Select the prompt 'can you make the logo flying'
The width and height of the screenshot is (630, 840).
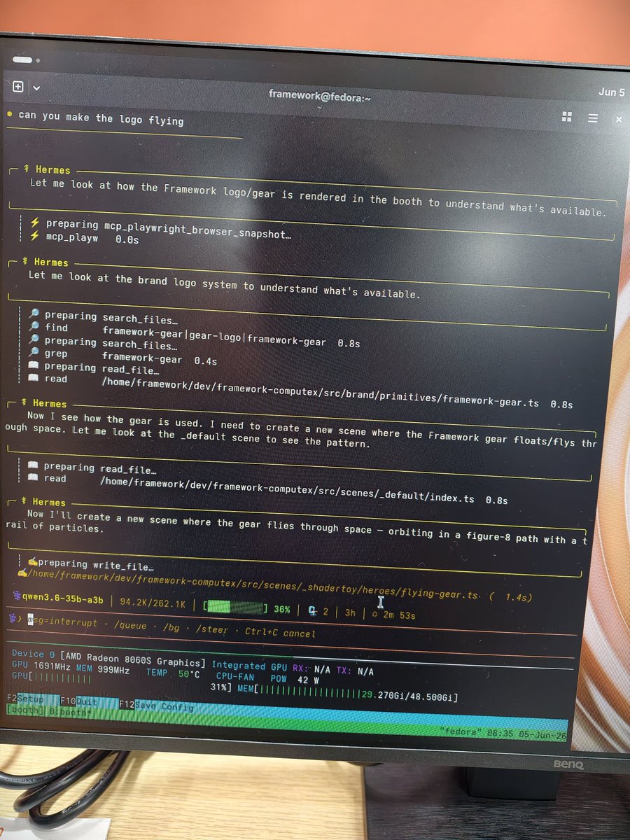point(101,118)
